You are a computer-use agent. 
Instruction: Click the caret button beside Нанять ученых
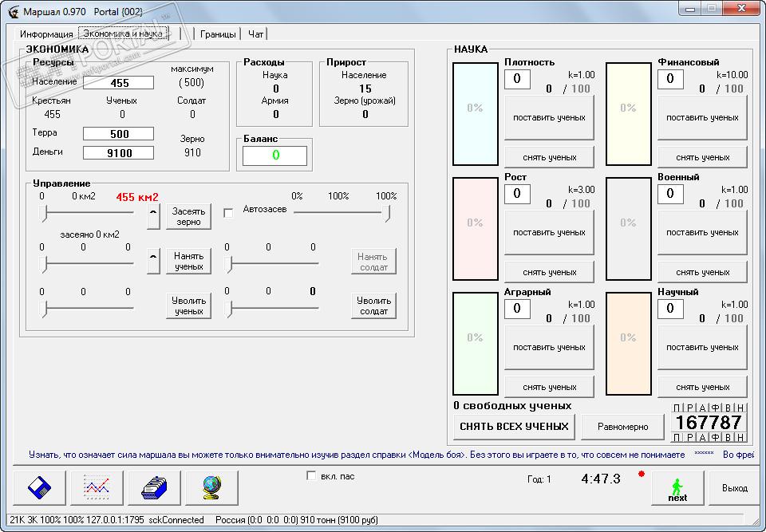pyautogui.click(x=153, y=262)
